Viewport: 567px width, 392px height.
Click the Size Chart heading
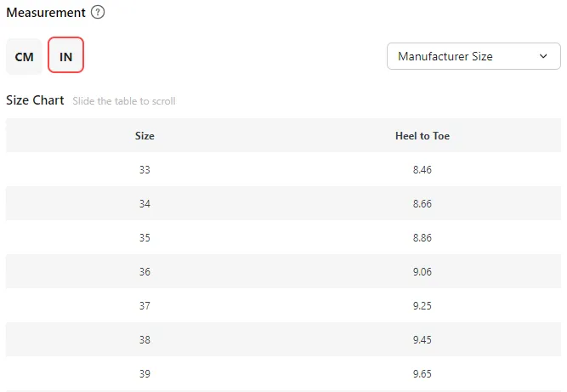35,100
